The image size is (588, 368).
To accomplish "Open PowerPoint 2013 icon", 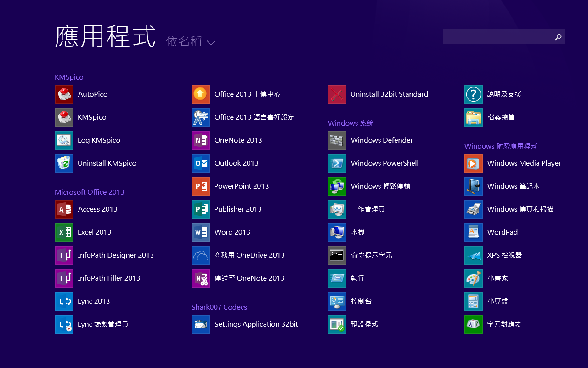I will [201, 186].
